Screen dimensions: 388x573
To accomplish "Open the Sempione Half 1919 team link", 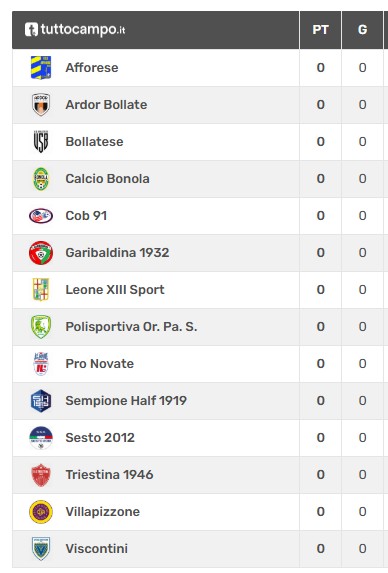I will (x=126, y=401).
